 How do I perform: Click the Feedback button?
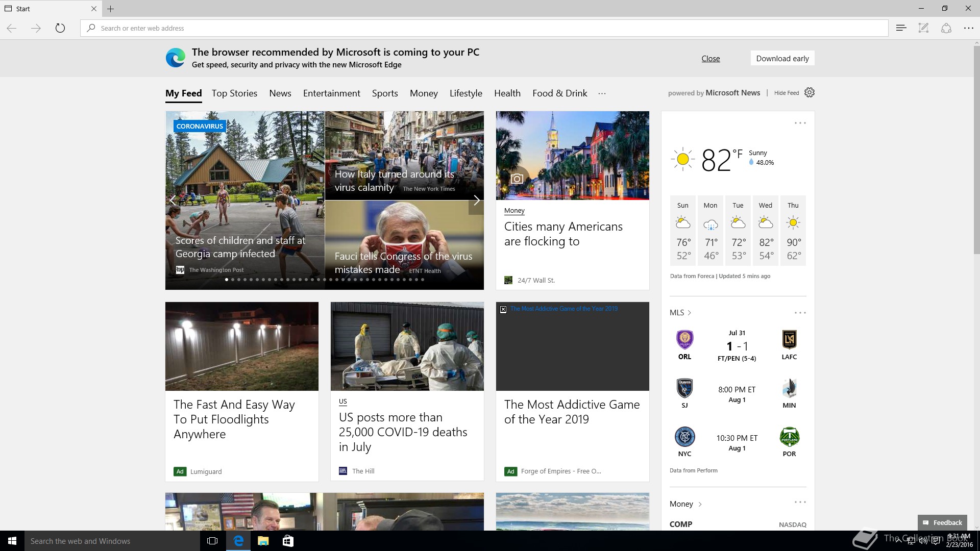(x=942, y=522)
